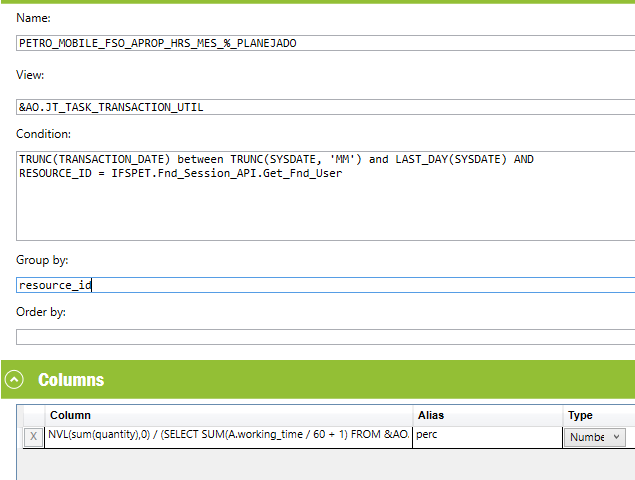635x480 pixels.
Task: Edit the NVL(sum(quantity),0) column expression cell
Action: tap(228, 437)
